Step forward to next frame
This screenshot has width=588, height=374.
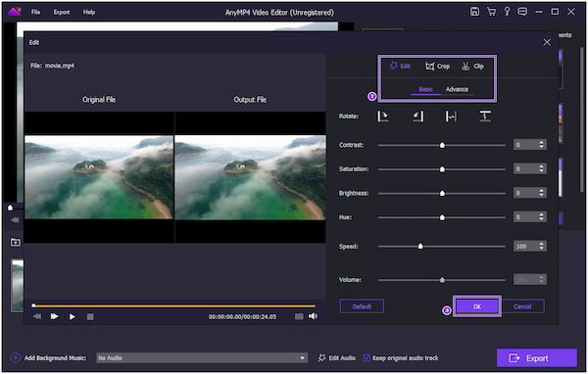click(x=54, y=316)
